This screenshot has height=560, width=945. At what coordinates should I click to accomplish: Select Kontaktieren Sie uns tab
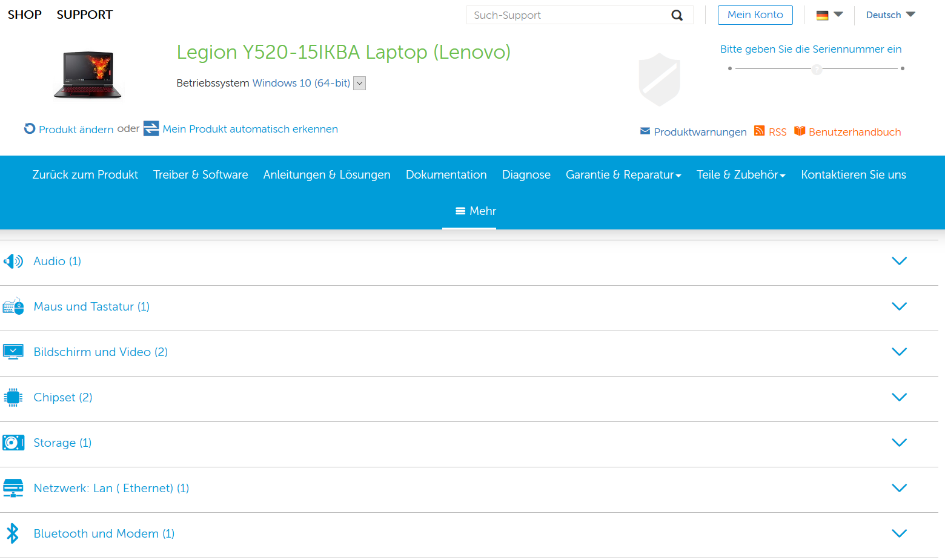854,174
